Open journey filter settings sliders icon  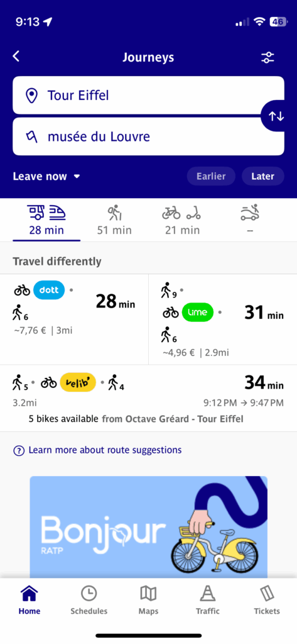[x=267, y=57]
